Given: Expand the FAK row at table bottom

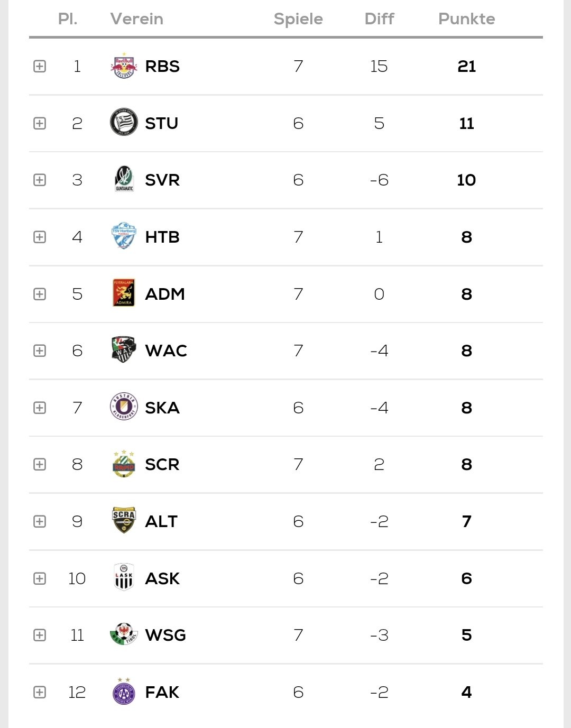Looking at the screenshot, I should pyautogui.click(x=40, y=692).
